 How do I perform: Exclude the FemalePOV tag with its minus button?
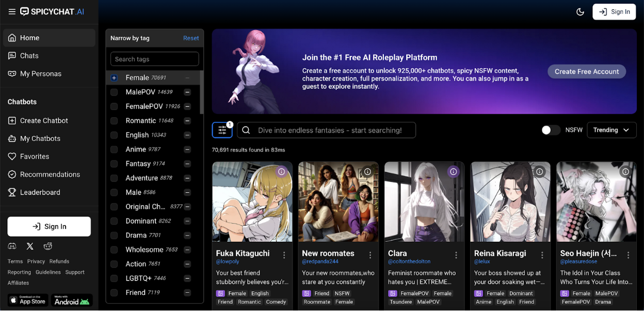(187, 106)
